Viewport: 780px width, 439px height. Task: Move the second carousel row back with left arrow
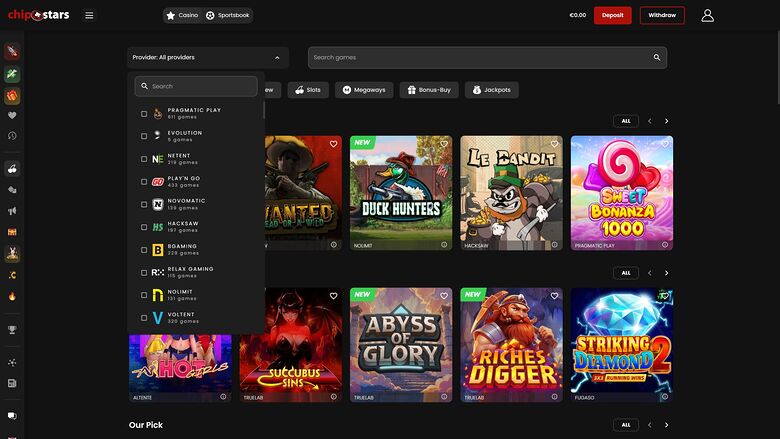(x=650, y=273)
